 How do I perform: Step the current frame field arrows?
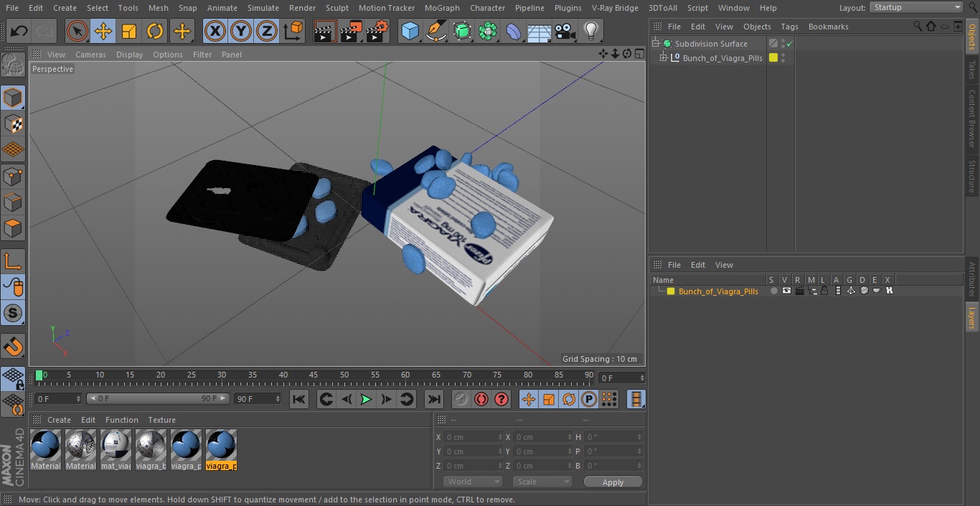click(641, 378)
